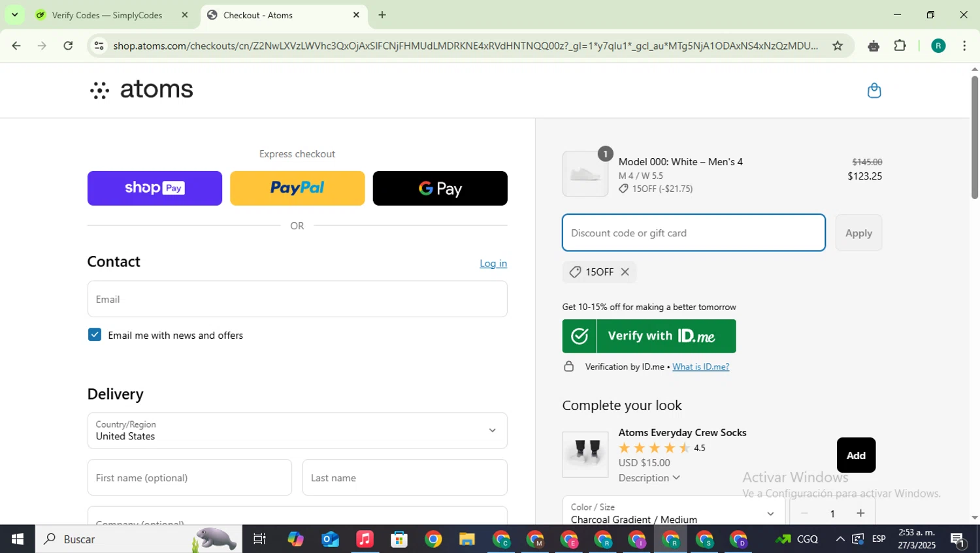
Task: Open the taskbar clock 2:53 a. m.
Action: click(917, 539)
